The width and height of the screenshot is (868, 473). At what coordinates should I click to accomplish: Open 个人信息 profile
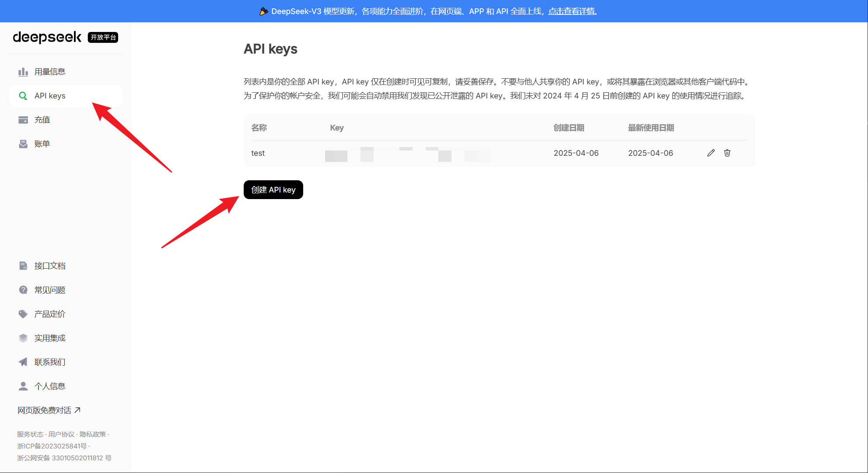point(66,386)
